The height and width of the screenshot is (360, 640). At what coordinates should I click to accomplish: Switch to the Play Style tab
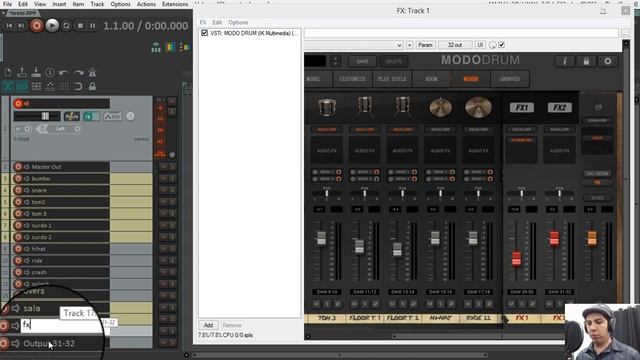pyautogui.click(x=392, y=79)
